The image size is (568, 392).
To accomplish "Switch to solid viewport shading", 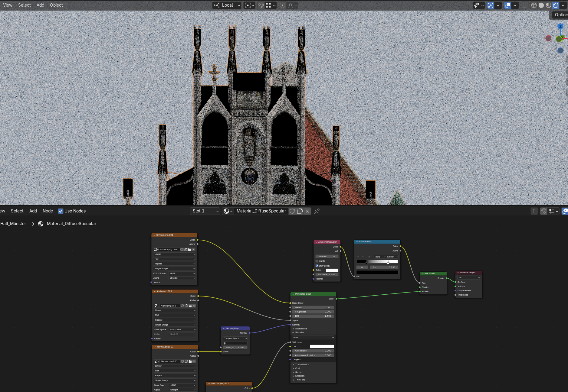I will 541,5.
